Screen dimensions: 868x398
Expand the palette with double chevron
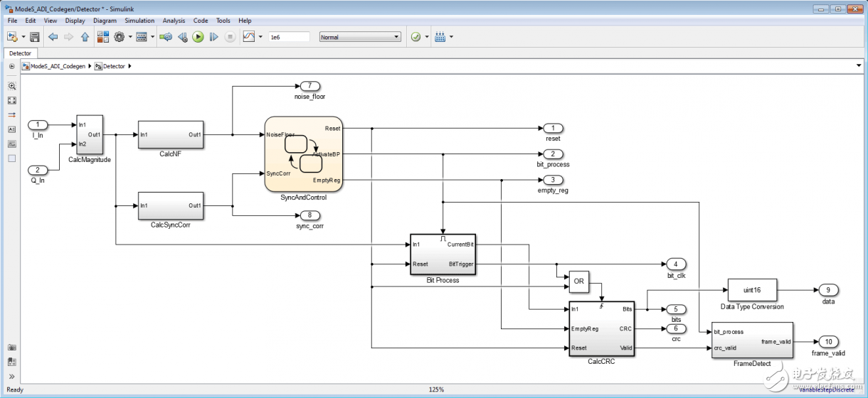click(x=11, y=376)
